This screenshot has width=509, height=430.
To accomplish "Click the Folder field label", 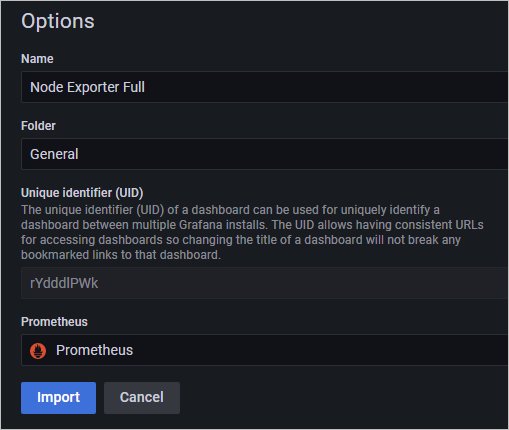I will [38, 126].
